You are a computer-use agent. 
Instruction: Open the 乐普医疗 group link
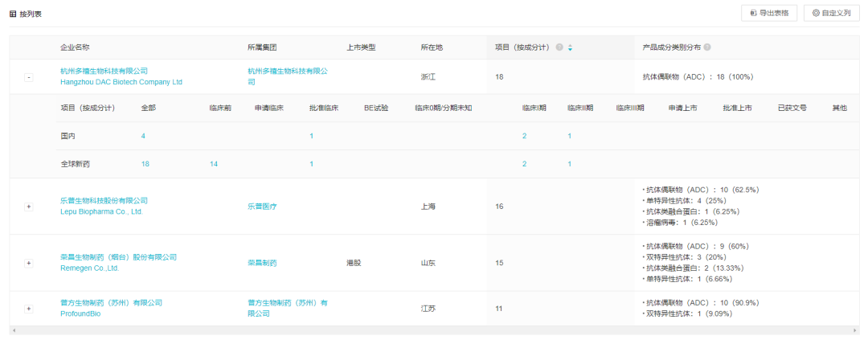click(262, 207)
